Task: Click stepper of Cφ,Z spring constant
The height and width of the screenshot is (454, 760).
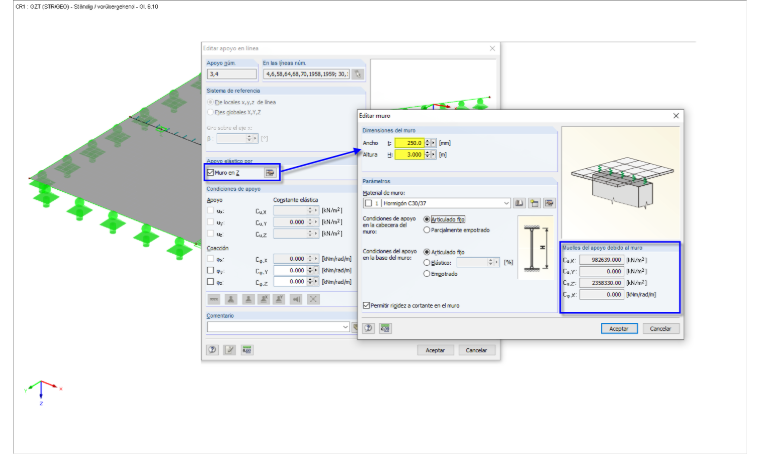Action: pos(310,282)
